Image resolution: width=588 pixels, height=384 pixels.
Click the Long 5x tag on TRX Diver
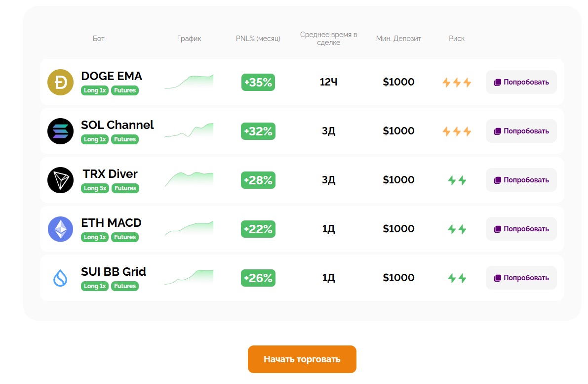point(95,188)
